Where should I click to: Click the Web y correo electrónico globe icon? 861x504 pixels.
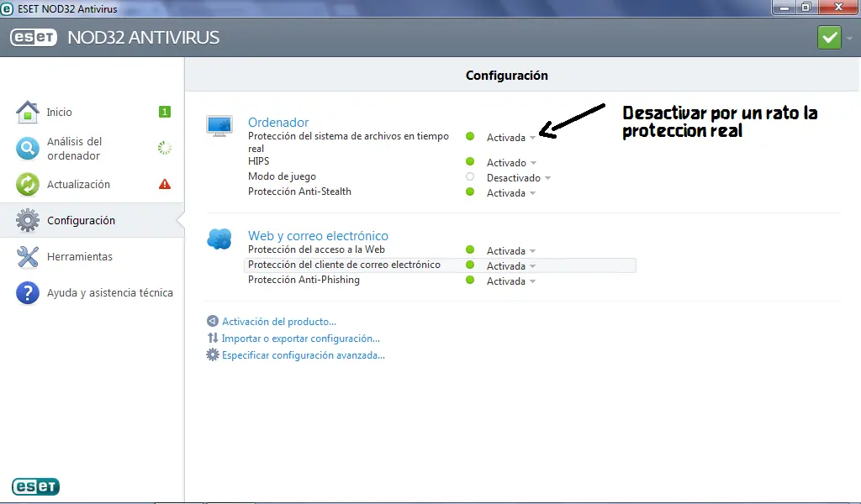(219, 239)
